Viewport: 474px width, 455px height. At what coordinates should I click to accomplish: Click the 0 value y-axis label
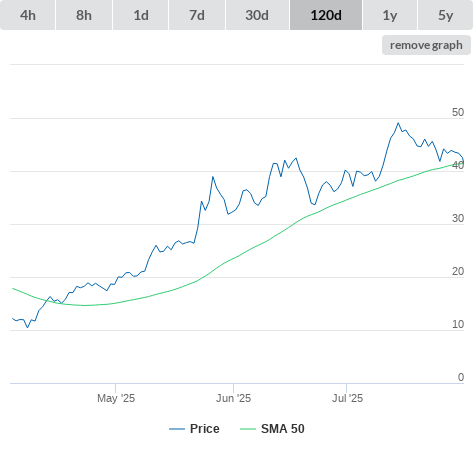tap(461, 377)
